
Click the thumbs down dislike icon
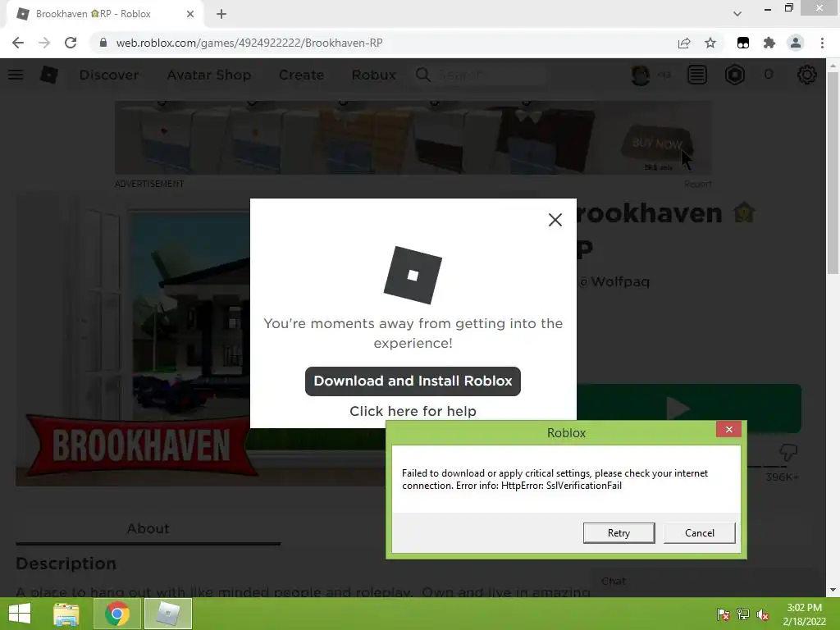[x=788, y=453]
